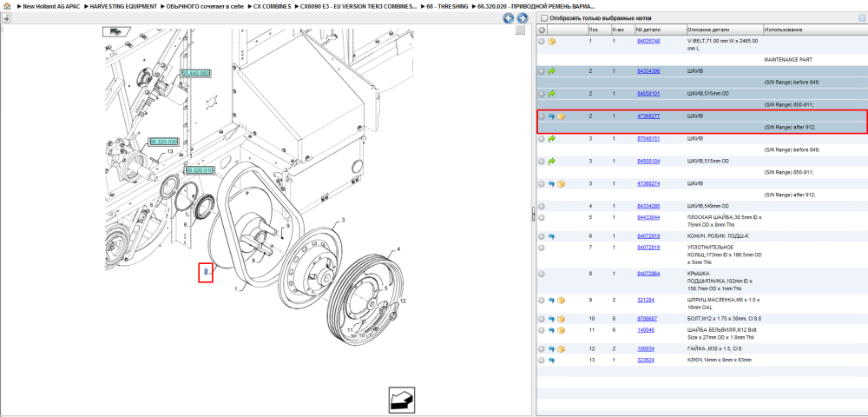Open part number 87548151 link
Screen dimensions: 868x417
click(x=648, y=138)
